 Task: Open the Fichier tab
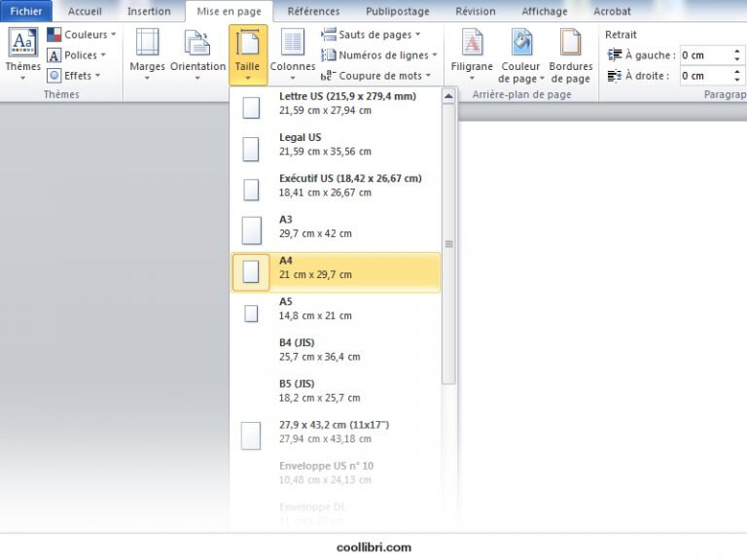[26, 11]
